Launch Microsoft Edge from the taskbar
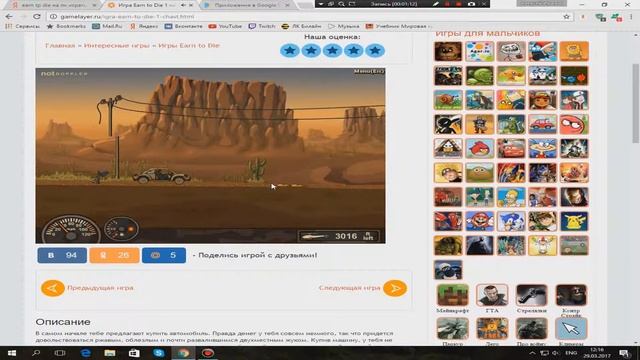 click(x=85, y=353)
